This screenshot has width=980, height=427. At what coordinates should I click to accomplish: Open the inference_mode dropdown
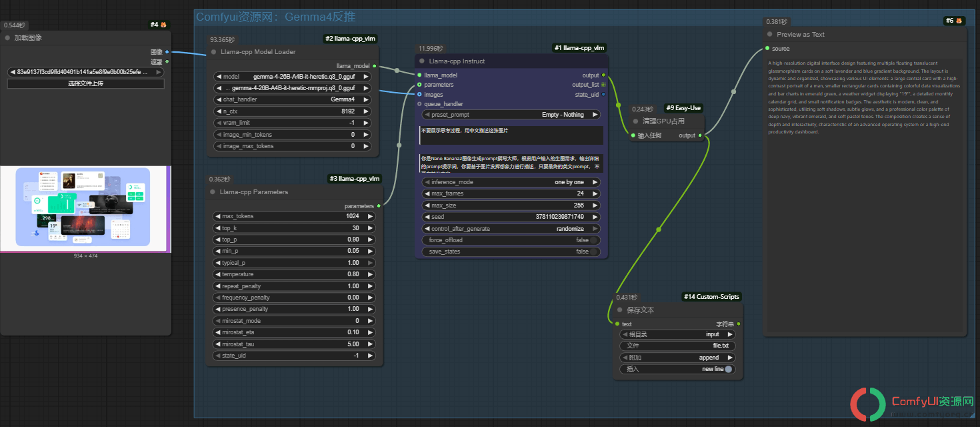tap(511, 182)
